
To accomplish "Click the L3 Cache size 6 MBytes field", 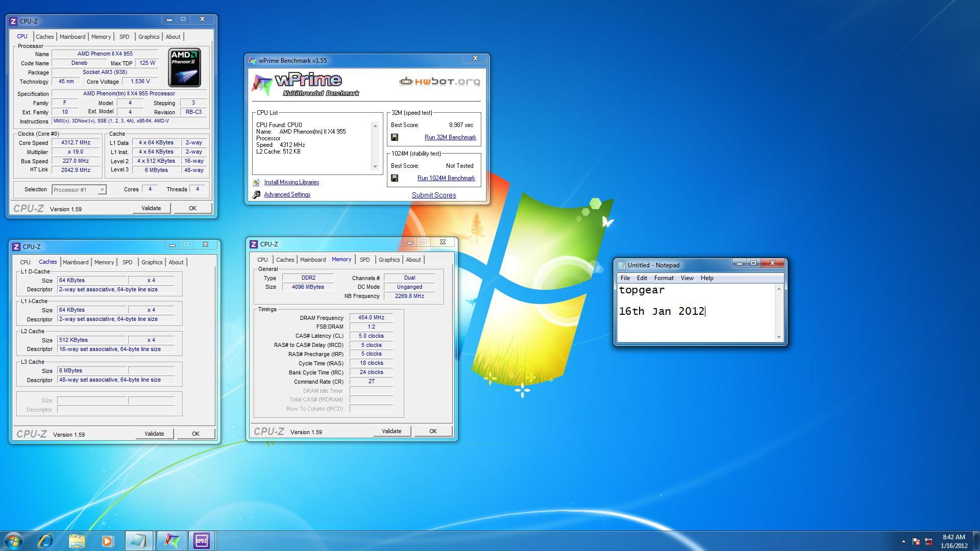I will pos(92,370).
